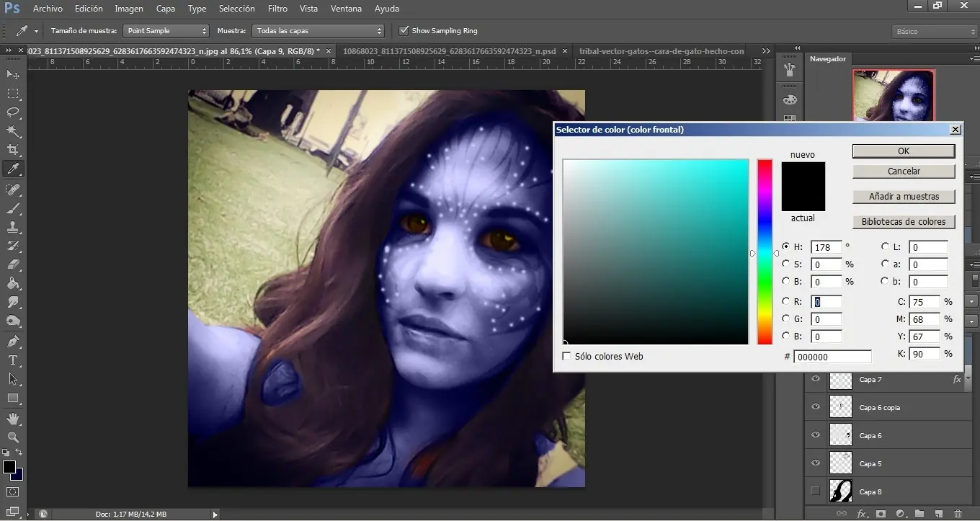980x521 pixels.
Task: Open the Edición menu
Action: (89, 9)
